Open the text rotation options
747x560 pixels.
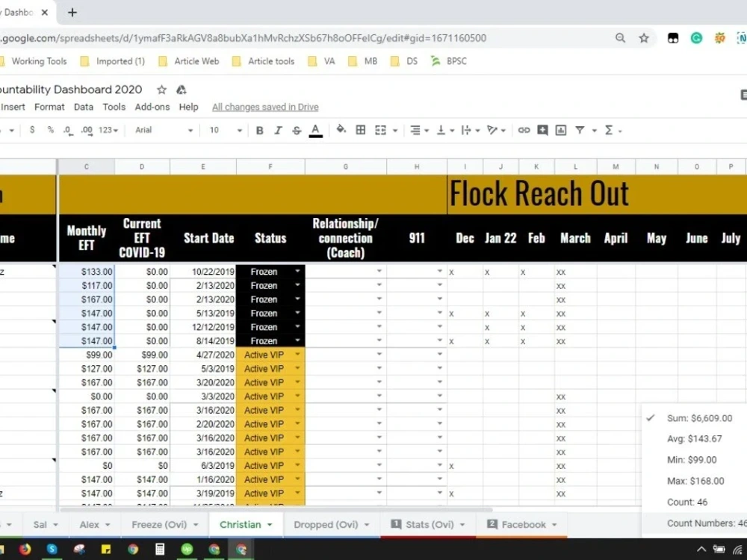(496, 131)
